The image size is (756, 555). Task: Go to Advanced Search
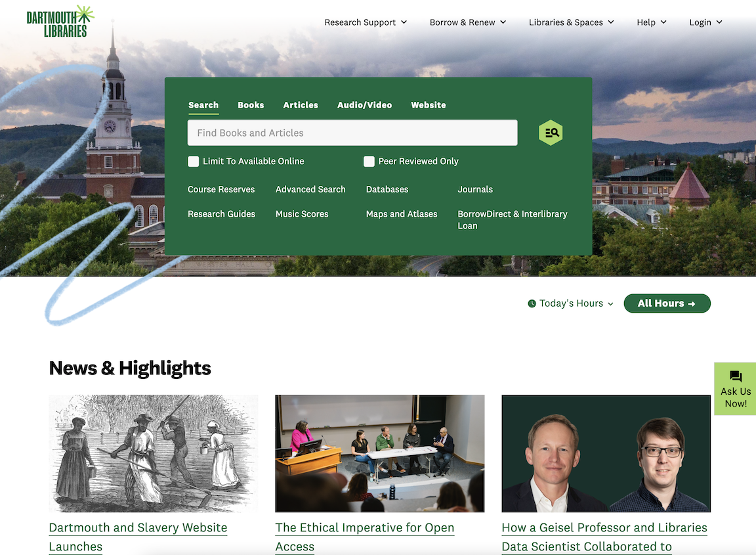tap(310, 189)
